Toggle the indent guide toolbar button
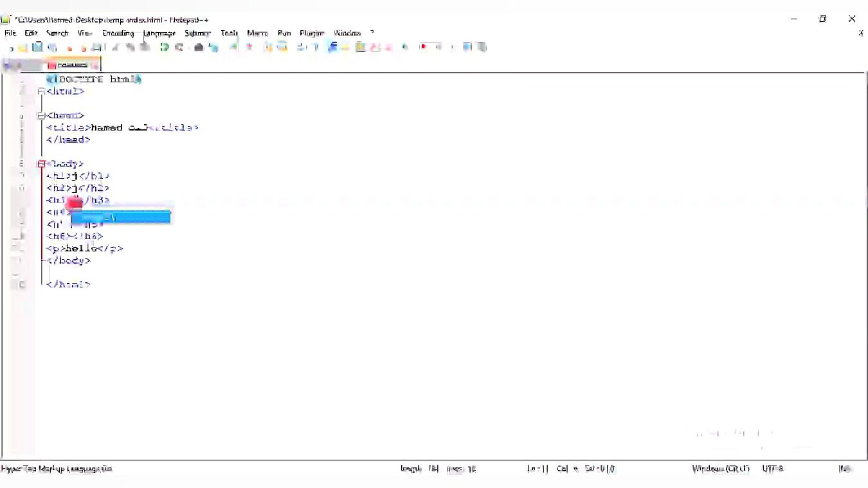Viewport: 868px width, 488px height. coord(332,47)
